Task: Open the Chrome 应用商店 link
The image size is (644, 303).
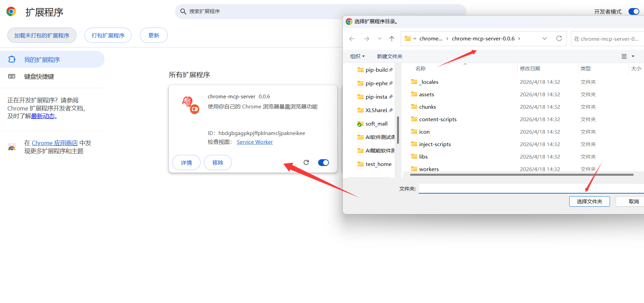Action: [55, 143]
